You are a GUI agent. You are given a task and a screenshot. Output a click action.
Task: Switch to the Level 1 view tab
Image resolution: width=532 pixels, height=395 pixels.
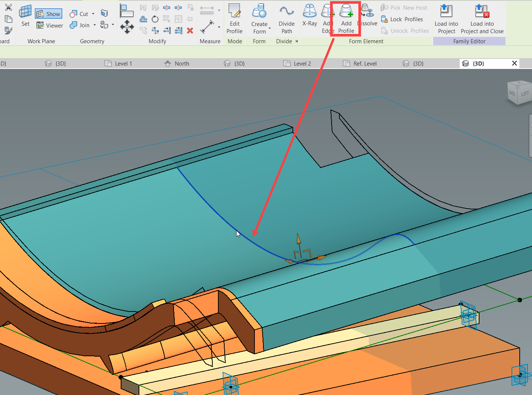coord(122,63)
